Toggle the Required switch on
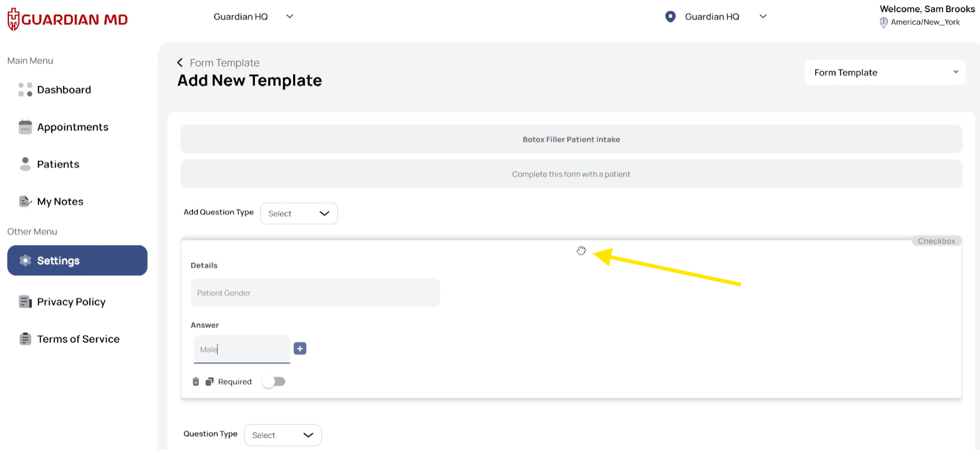Image resolution: width=980 pixels, height=450 pixels. (274, 381)
